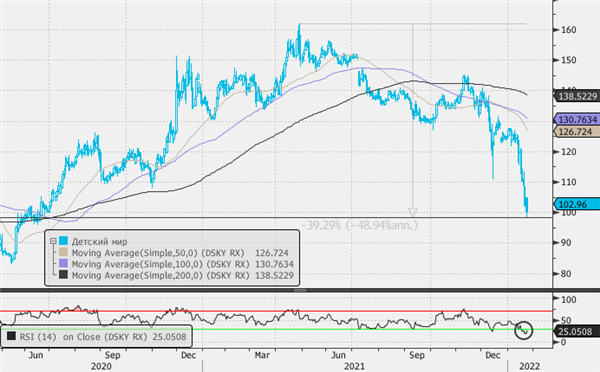The height and width of the screenshot is (372, 600).
Task: Click the 90 price axis tick label
Action: click(x=566, y=243)
